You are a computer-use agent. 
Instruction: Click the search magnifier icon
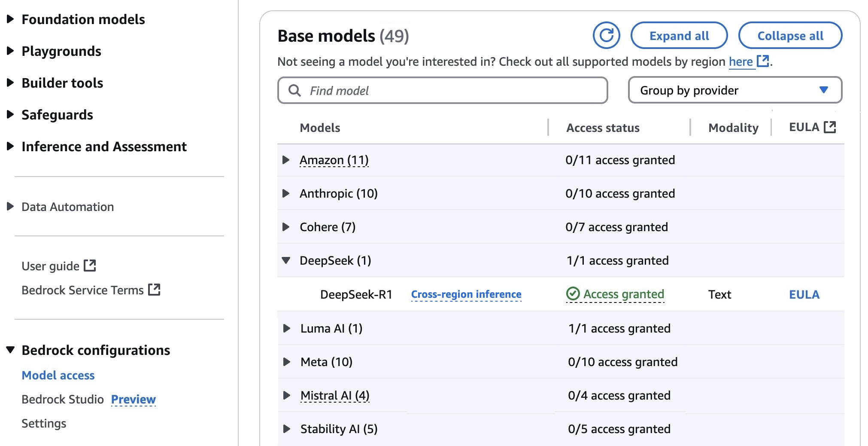click(294, 90)
